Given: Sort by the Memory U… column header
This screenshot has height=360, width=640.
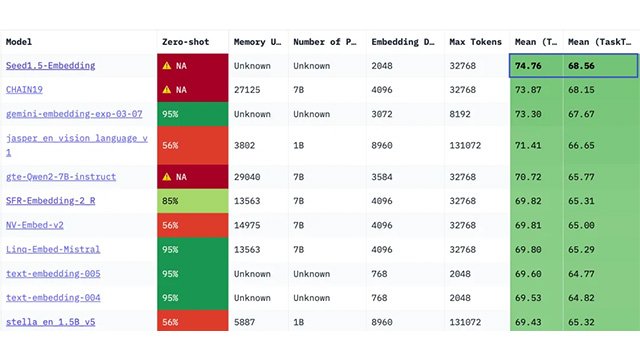Looking at the screenshot, I should coord(258,42).
